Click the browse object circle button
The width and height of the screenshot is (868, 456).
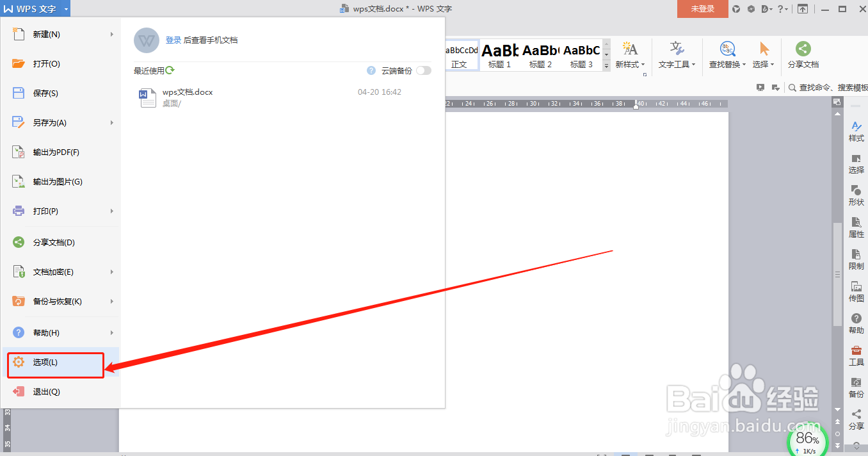837,433
